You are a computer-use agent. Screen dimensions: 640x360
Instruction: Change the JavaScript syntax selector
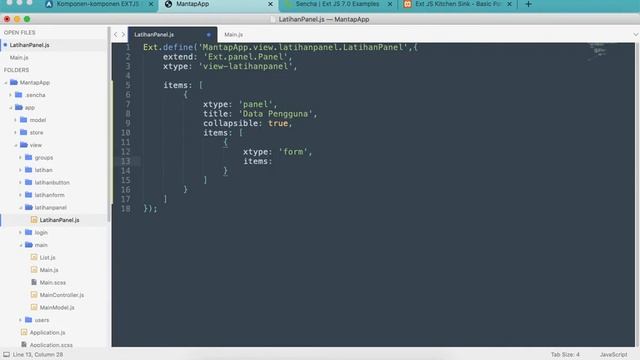coord(613,355)
